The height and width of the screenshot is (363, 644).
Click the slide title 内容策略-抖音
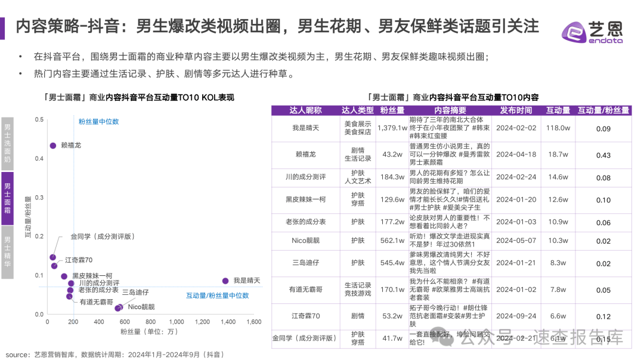tap(277, 26)
